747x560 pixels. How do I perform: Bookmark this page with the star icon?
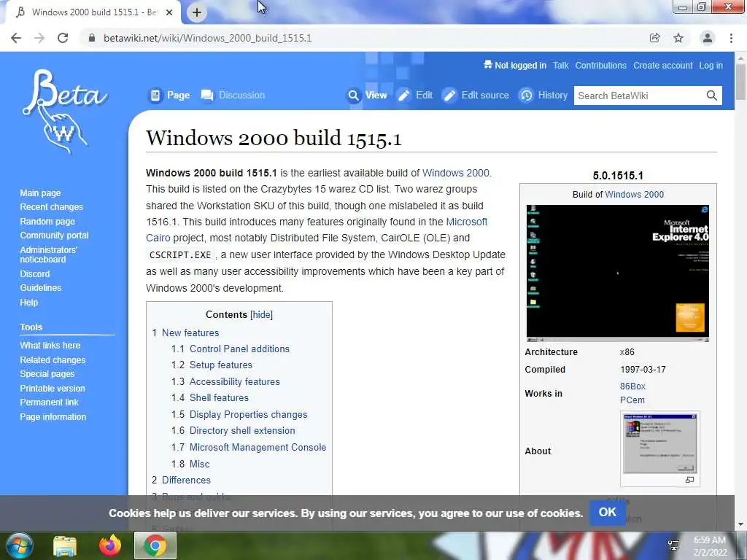pyautogui.click(x=678, y=38)
